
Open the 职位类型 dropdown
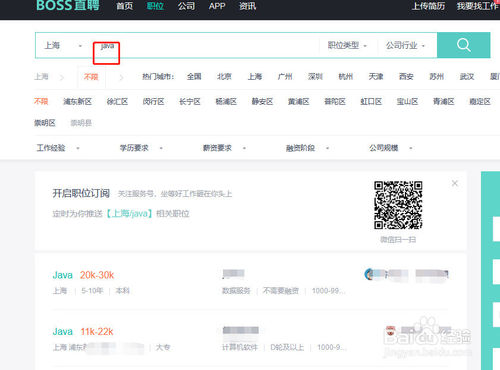[347, 45]
